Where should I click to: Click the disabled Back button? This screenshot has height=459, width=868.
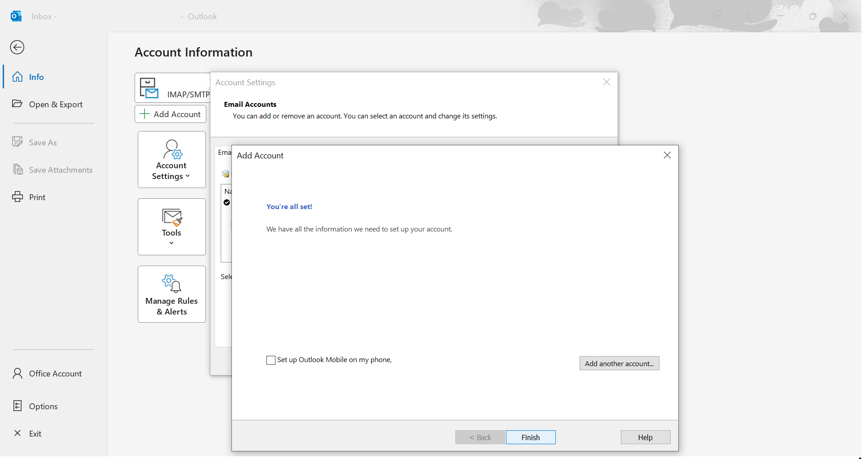point(480,437)
